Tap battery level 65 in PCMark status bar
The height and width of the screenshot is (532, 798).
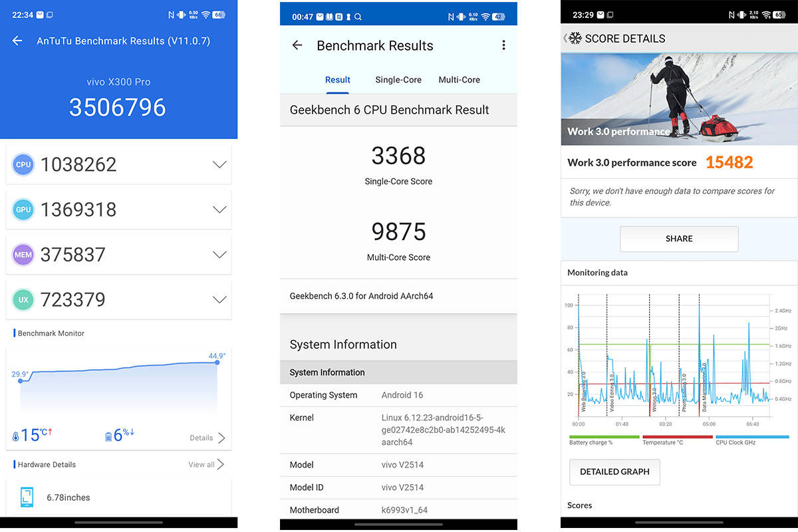tap(778, 14)
